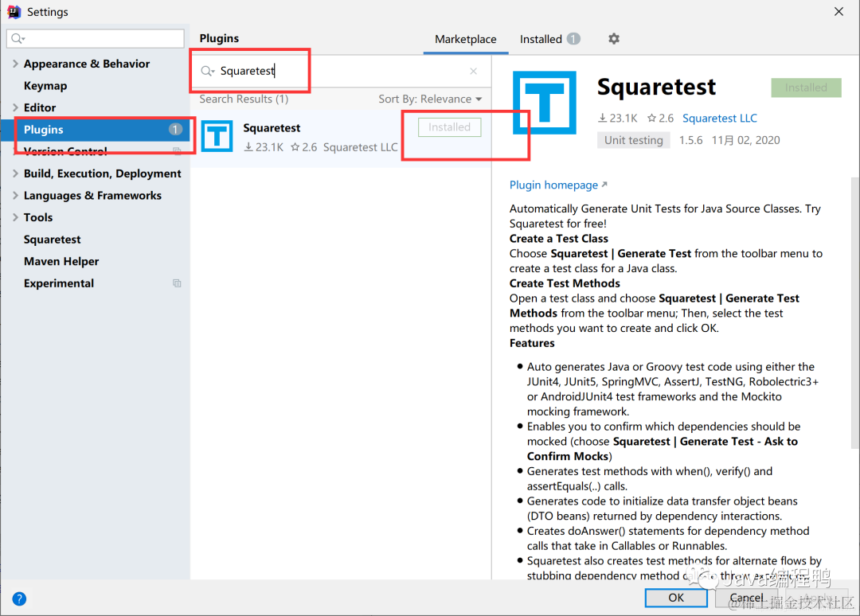
Task: Click the IntelliJ icon in the title bar
Action: (x=14, y=11)
